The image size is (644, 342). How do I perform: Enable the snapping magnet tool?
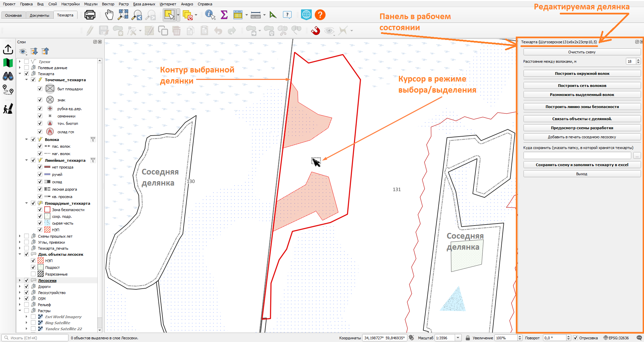point(315,31)
